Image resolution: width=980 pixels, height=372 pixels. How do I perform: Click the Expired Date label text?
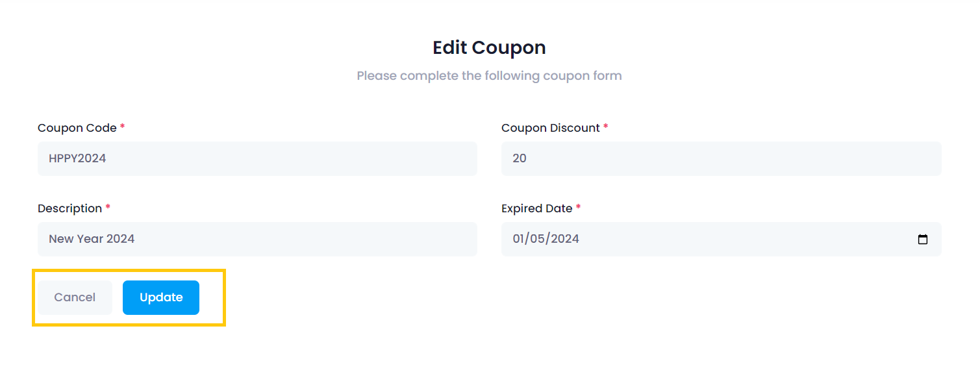tap(536, 208)
